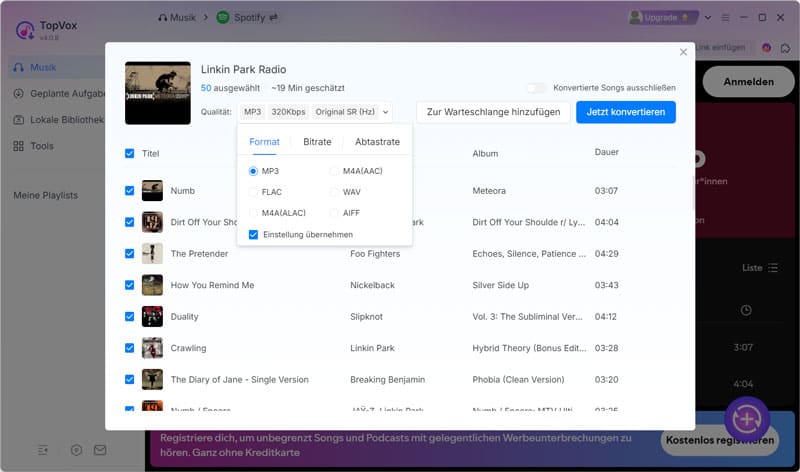Switch to the Bitrate tab
This screenshot has height=472, width=800.
317,142
